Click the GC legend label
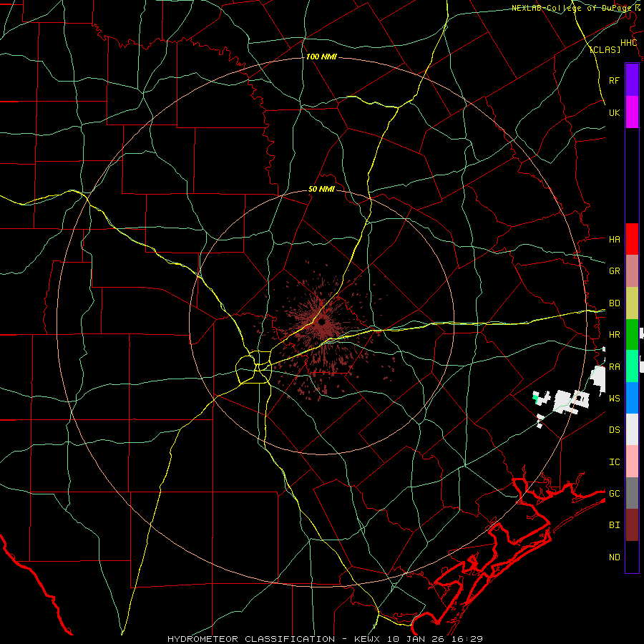The image size is (644, 644). tap(614, 493)
